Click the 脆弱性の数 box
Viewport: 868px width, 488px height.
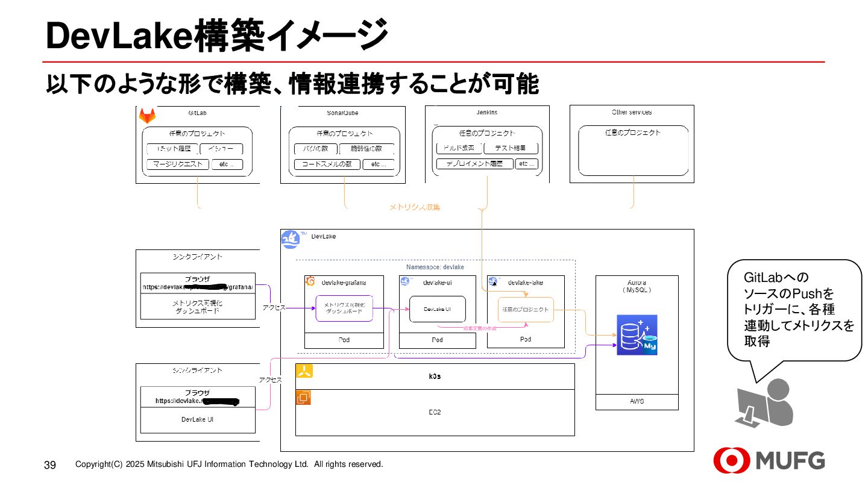tap(366, 149)
